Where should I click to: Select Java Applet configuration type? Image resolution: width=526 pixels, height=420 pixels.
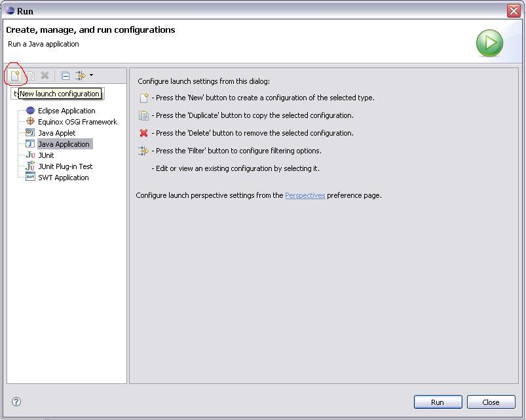pos(57,133)
